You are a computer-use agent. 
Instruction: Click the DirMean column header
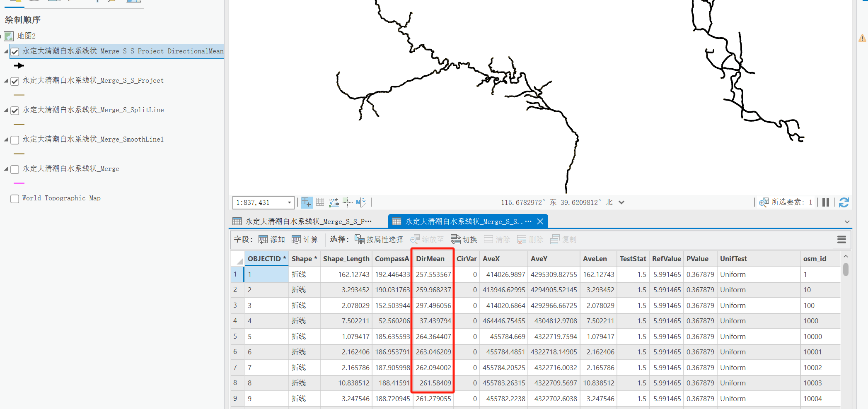433,259
